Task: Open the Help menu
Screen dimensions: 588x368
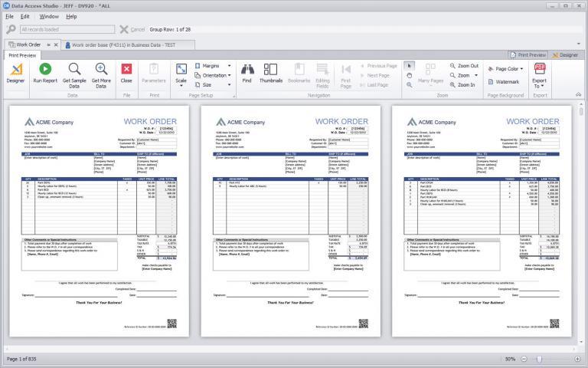Action: coord(71,17)
